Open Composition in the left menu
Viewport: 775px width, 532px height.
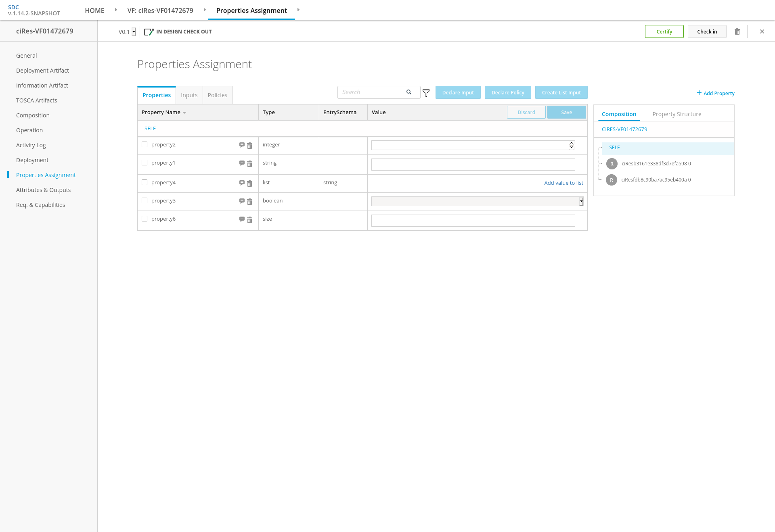click(x=33, y=115)
